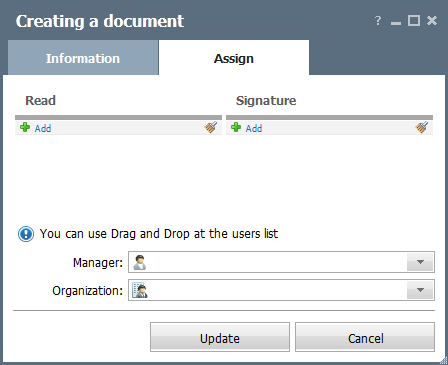Open the Manager dropdown arrow

click(420, 262)
